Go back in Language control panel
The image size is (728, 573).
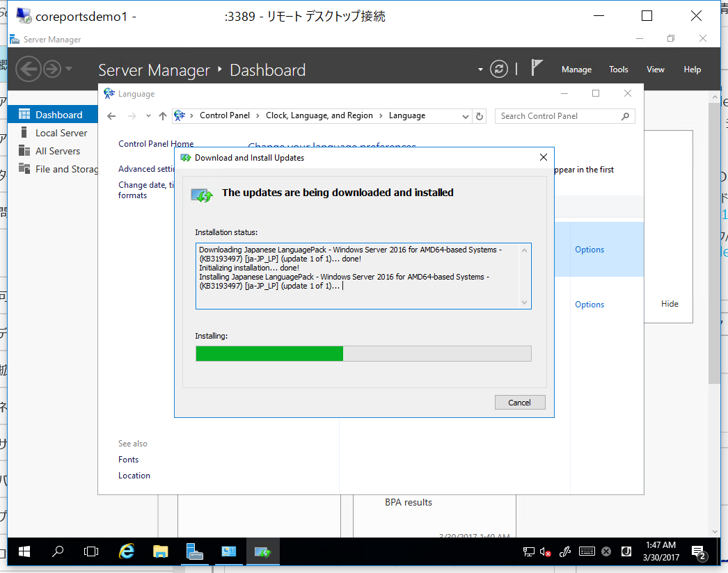point(111,116)
